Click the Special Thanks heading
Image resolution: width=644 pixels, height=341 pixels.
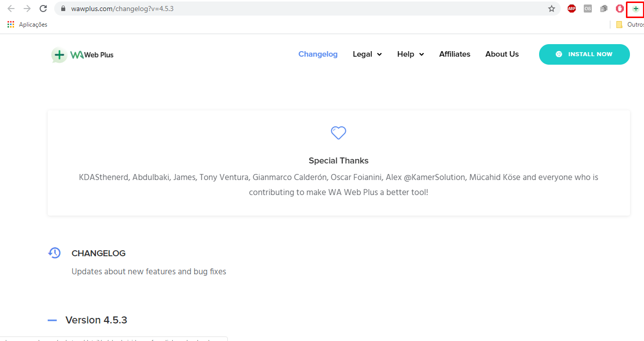[x=339, y=160]
